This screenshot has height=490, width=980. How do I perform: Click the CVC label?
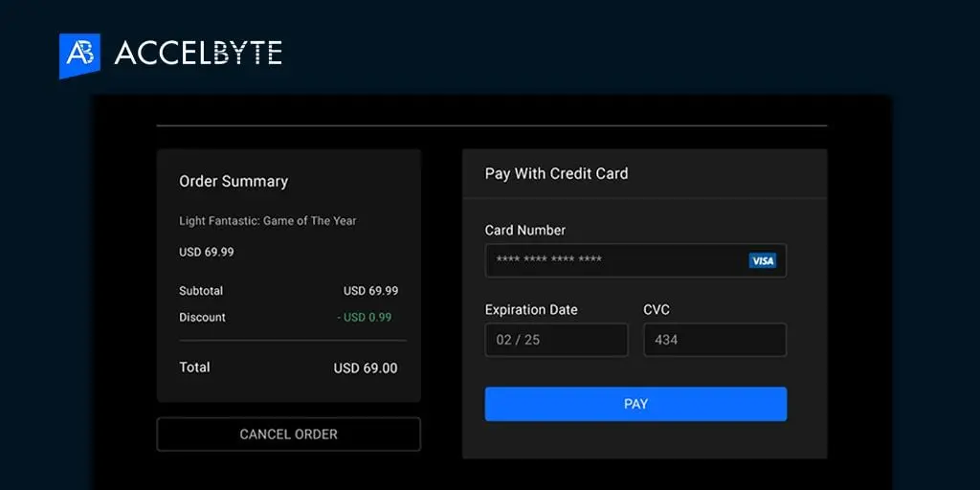click(657, 309)
